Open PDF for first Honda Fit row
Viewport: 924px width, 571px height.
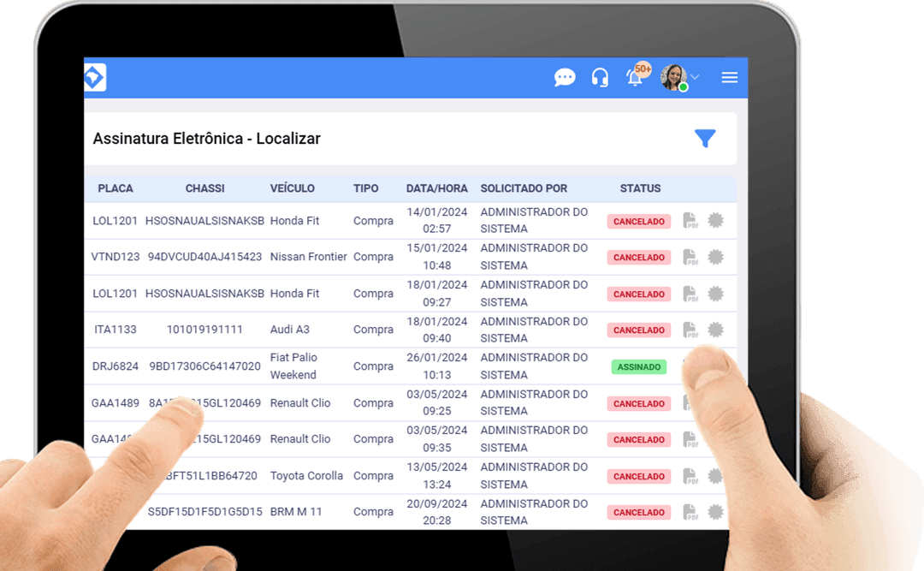pyautogui.click(x=690, y=221)
